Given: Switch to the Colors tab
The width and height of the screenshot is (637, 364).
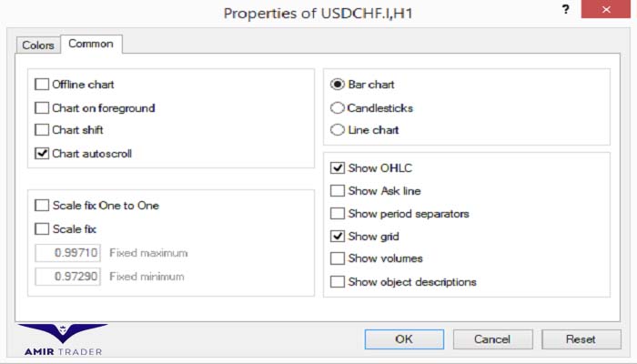Looking at the screenshot, I should click(x=38, y=45).
